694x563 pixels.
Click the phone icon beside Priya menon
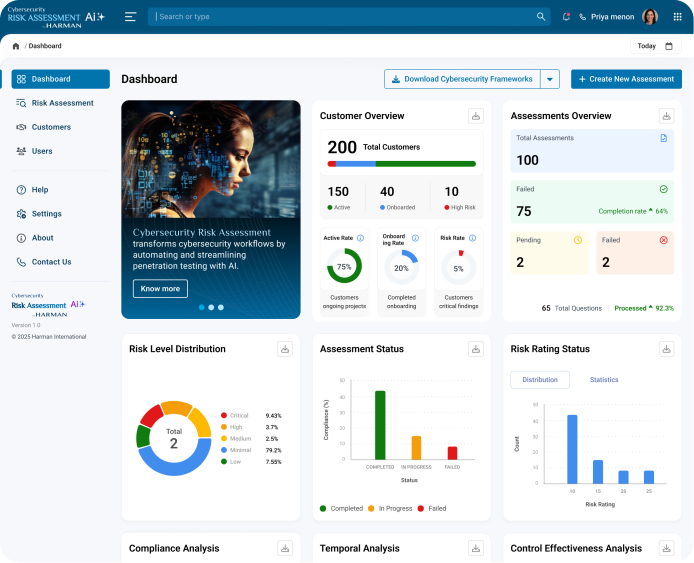[582, 17]
